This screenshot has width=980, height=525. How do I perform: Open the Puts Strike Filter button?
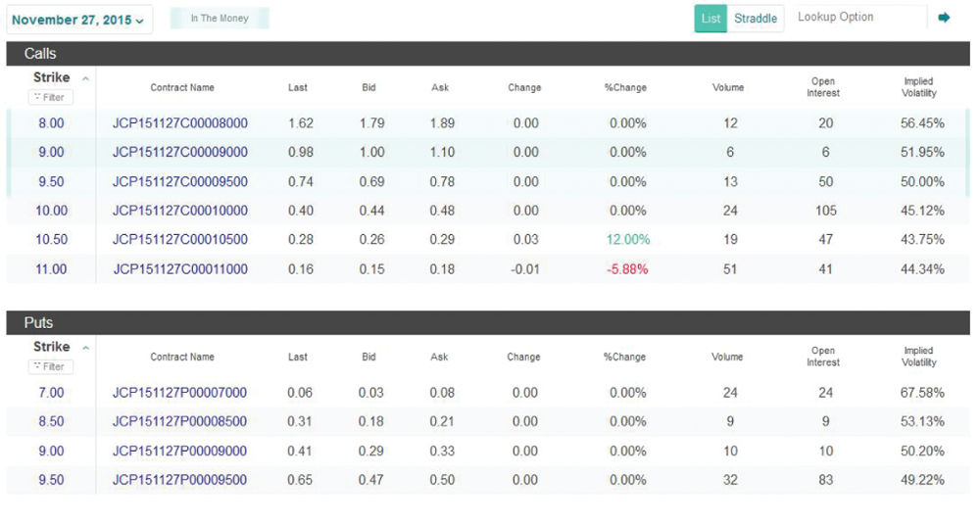point(51,366)
